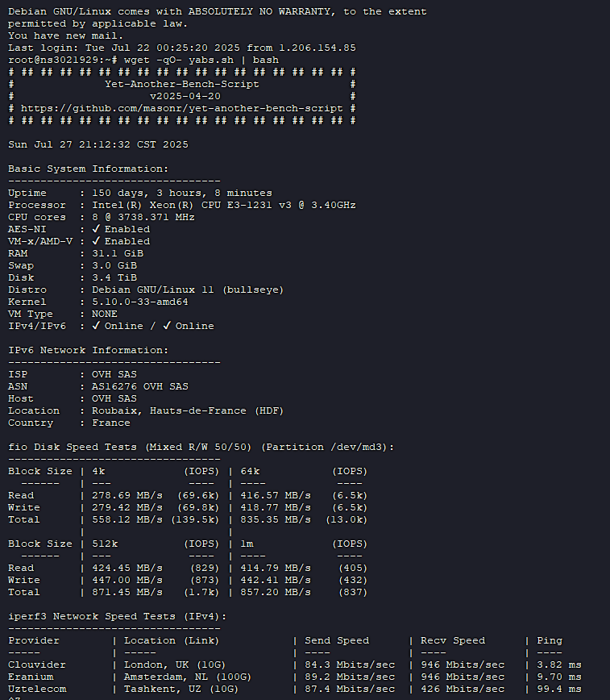The width and height of the screenshot is (610, 700).
Task: Click the Debian kernel version 5.10.0-33-amd64
Action: pyautogui.click(x=140, y=302)
